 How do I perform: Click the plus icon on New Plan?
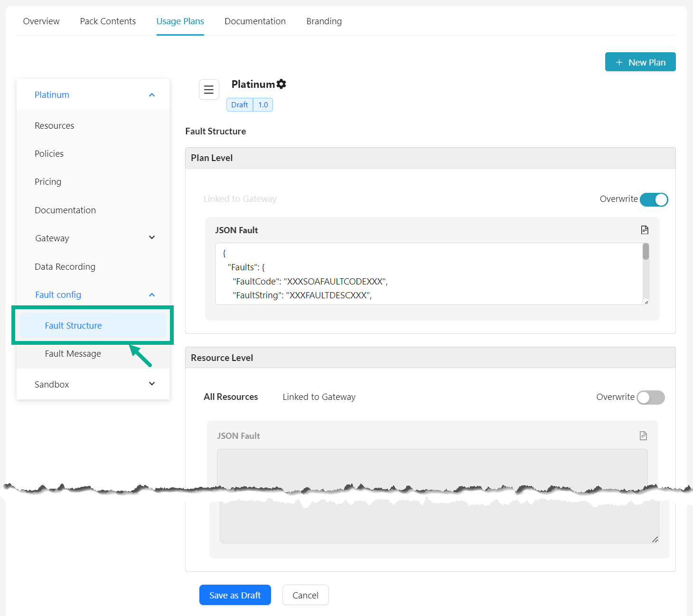(x=619, y=62)
